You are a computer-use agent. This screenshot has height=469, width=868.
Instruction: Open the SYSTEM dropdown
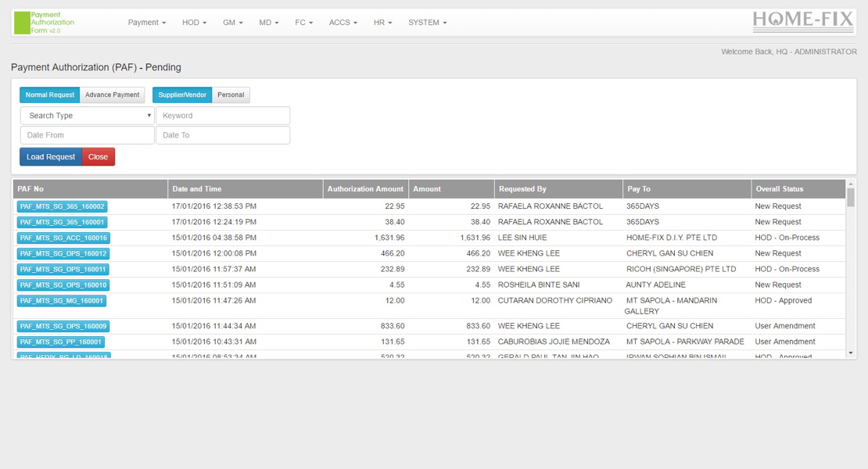pos(426,23)
